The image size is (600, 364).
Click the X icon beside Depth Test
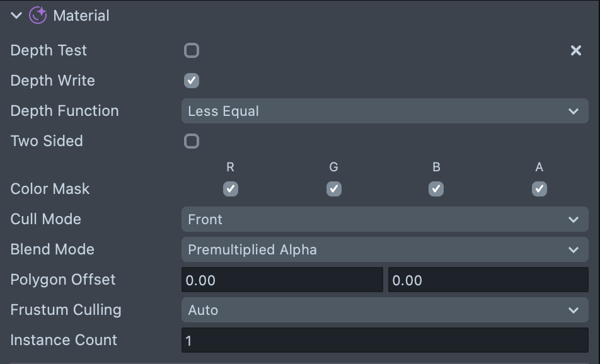(576, 50)
